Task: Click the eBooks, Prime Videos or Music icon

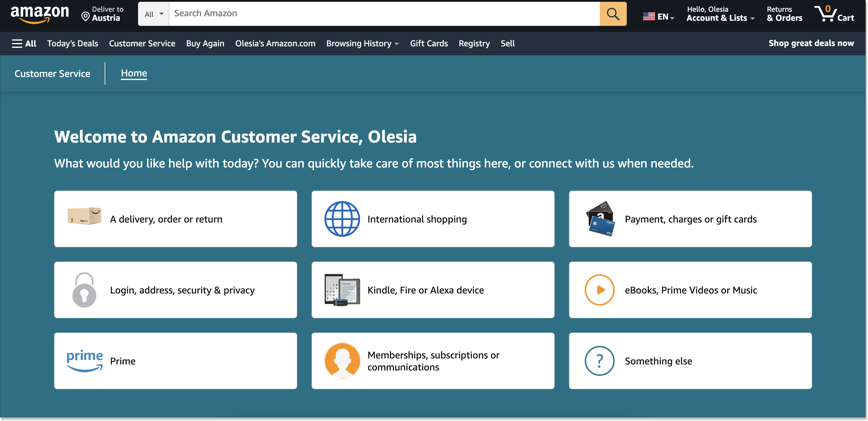Action: 599,290
